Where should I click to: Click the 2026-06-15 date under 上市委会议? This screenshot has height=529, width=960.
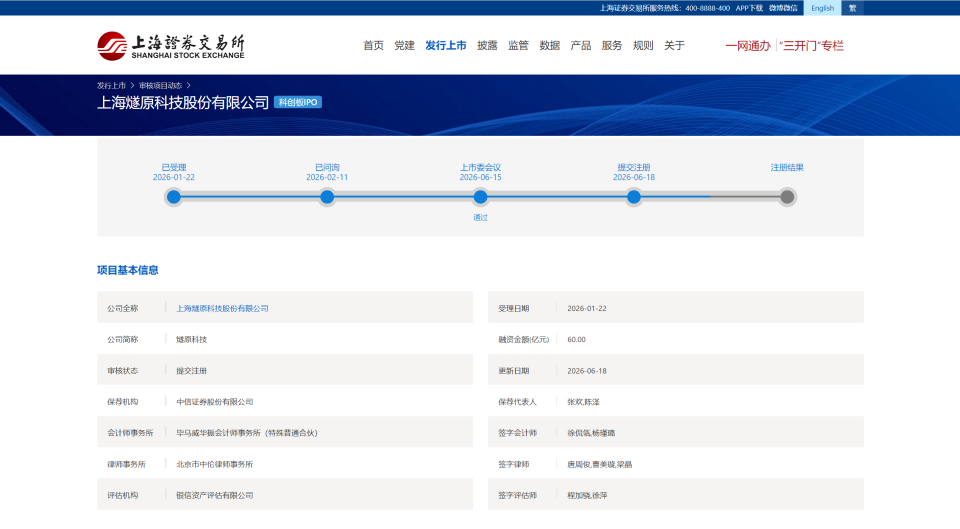(481, 178)
